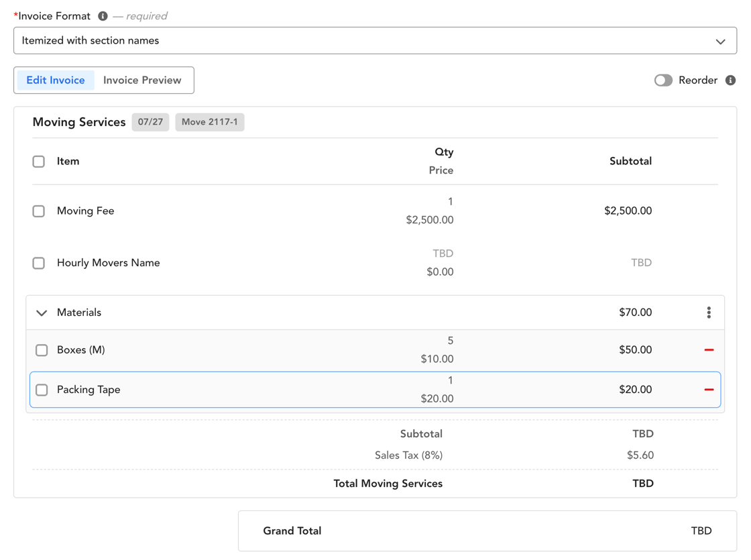
Task: Check the select-all Item header checkbox
Action: [39, 162]
